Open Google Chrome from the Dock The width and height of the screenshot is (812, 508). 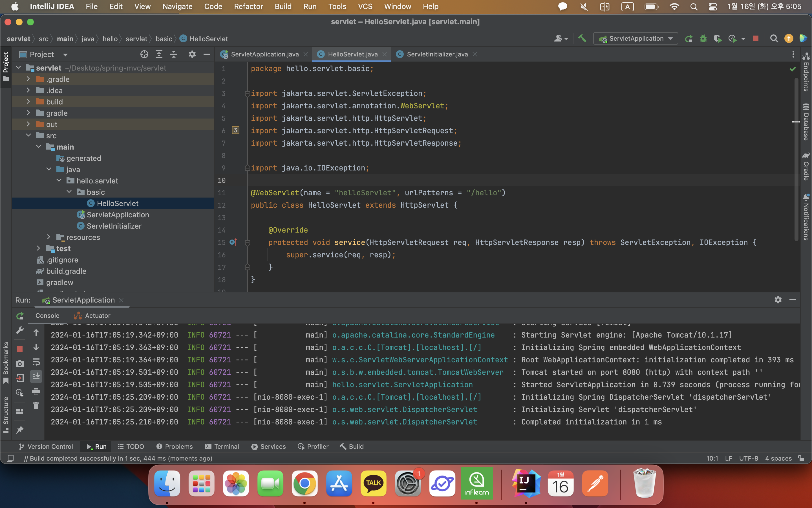click(x=304, y=483)
